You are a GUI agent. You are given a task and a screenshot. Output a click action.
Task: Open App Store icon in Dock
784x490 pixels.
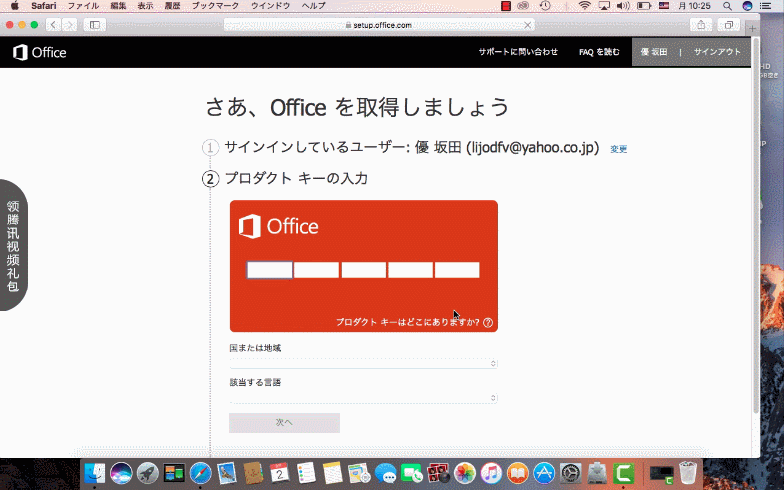[544, 472]
